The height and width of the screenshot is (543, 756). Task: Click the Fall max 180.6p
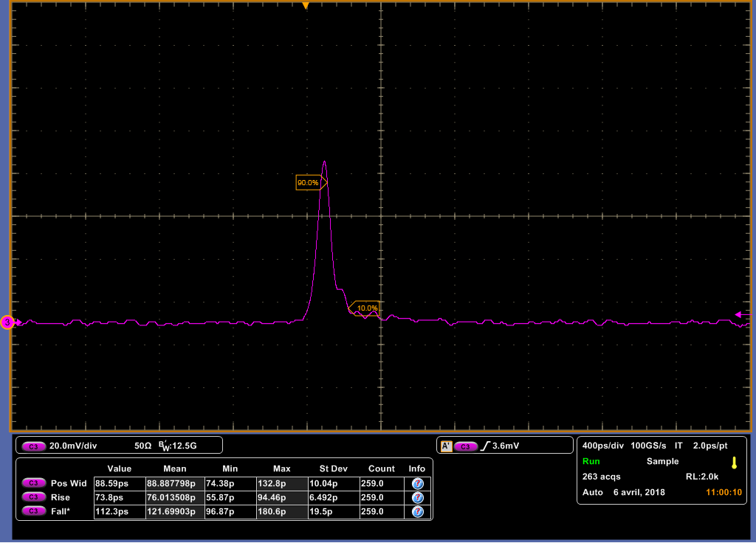[282, 512]
